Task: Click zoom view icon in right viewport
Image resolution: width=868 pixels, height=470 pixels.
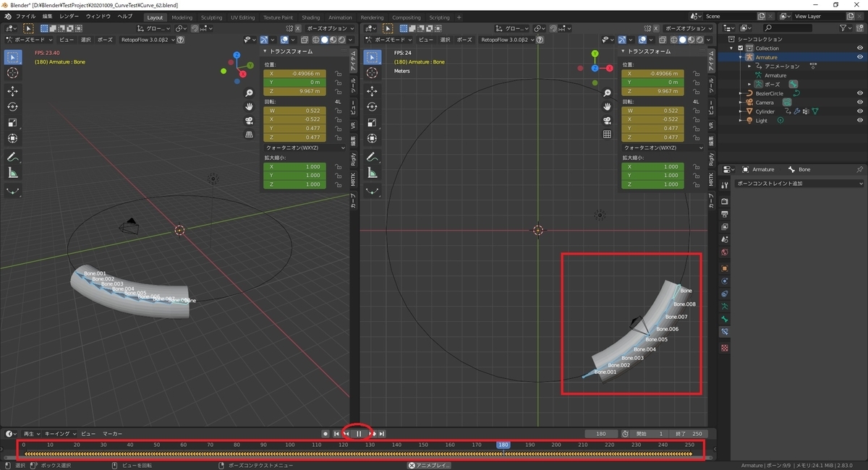Action: [608, 93]
